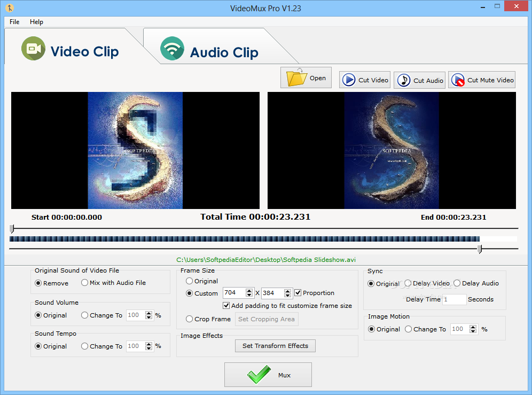Select the Crop Frame option
The image size is (532, 395).
point(208,319)
